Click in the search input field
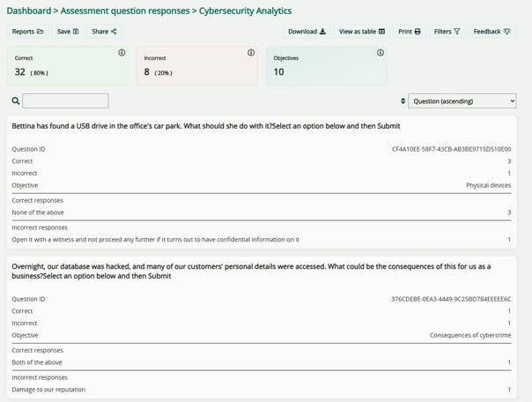Image resolution: width=532 pixels, height=402 pixels. click(x=65, y=101)
